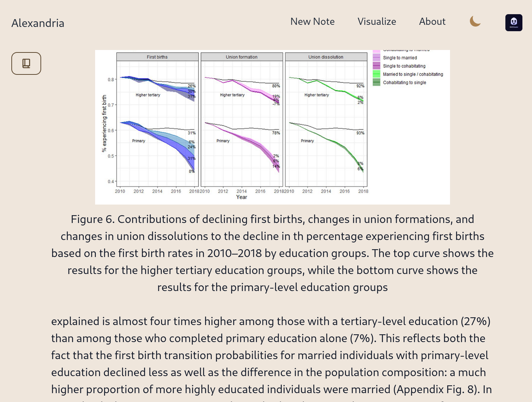The image size is (532, 402).
Task: Click the Single to married legend swatch
Action: (x=377, y=58)
